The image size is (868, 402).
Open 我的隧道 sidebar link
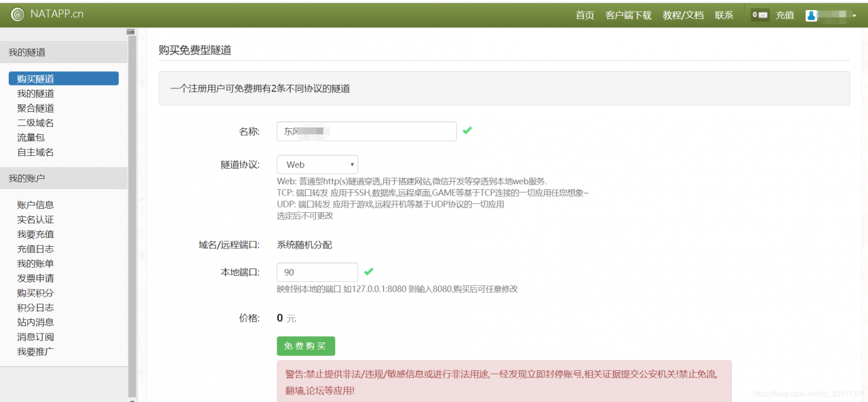pyautogui.click(x=35, y=94)
